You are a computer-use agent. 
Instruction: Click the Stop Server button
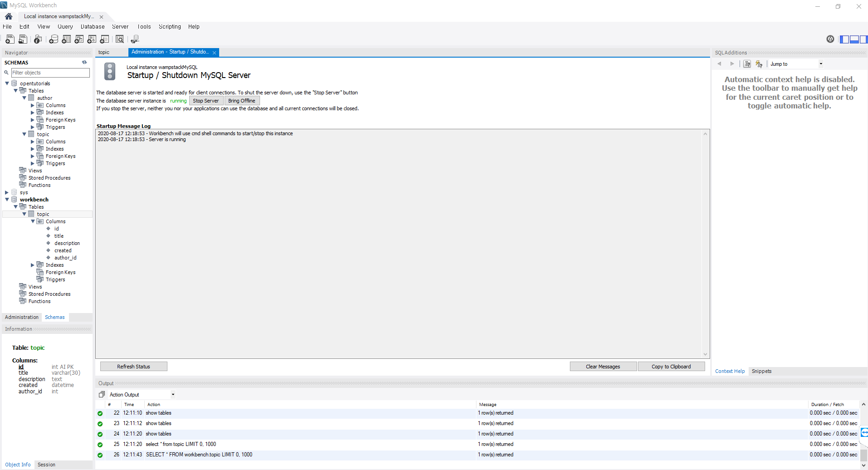point(206,101)
